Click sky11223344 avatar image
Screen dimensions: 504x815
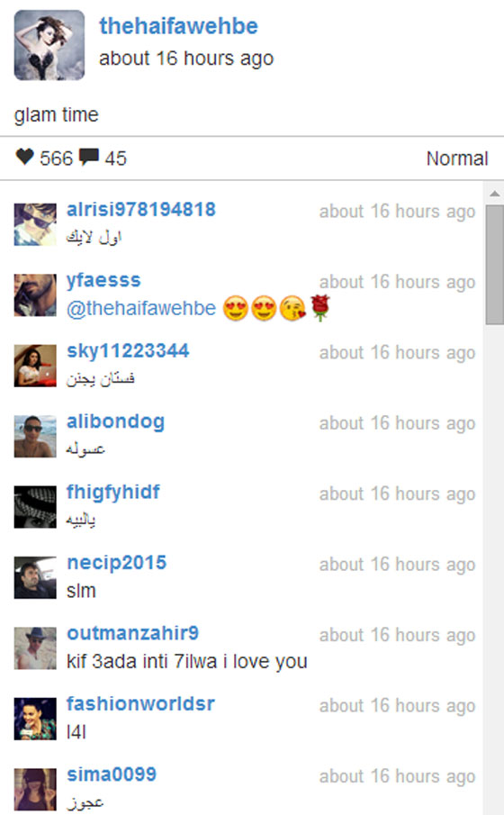(x=35, y=366)
